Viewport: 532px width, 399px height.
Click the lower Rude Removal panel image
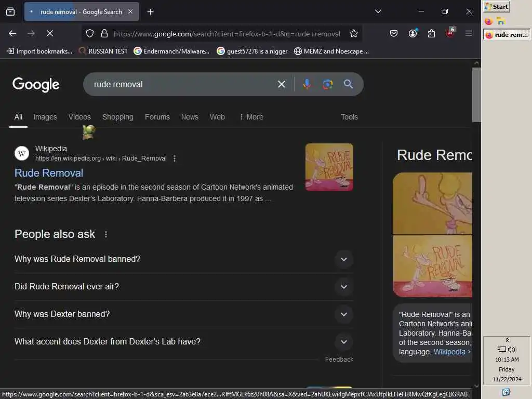432,266
